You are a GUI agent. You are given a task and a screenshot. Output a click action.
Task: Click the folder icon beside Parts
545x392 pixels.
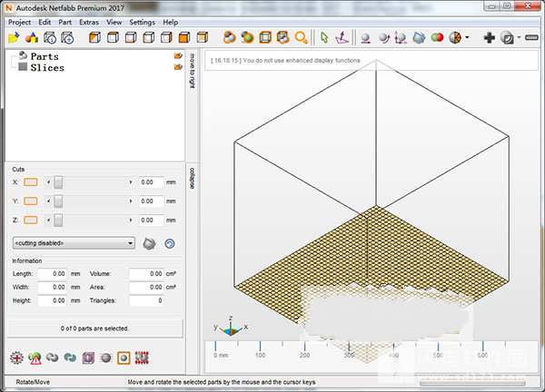[178, 56]
